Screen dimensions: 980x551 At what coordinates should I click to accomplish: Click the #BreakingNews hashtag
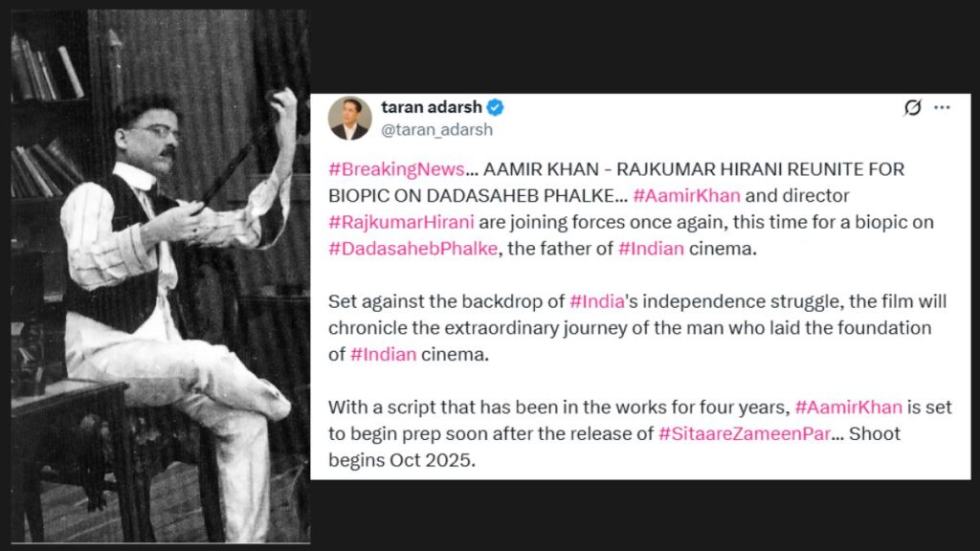397,168
